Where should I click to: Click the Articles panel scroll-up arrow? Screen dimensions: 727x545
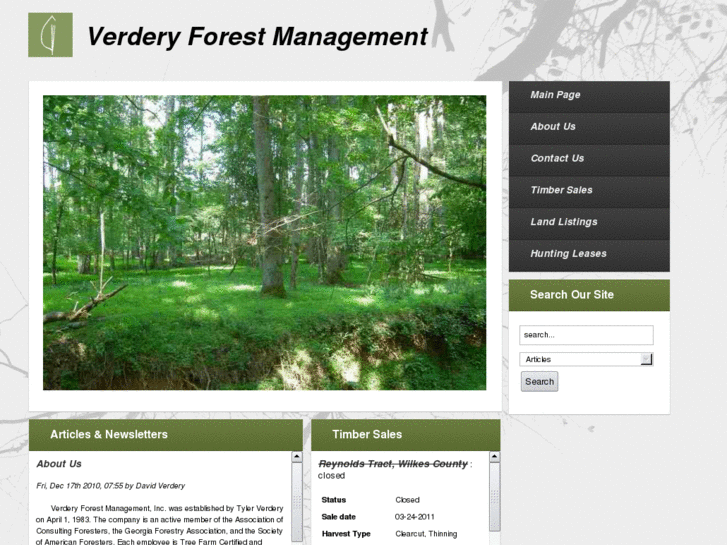(297, 457)
